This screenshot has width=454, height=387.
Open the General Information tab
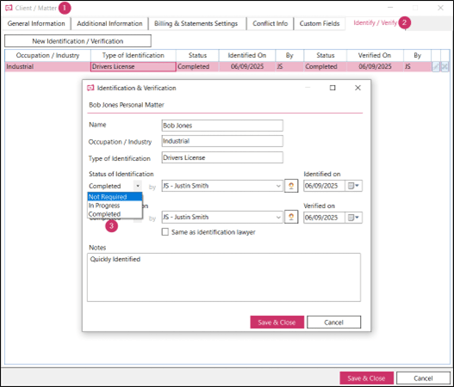(x=36, y=24)
